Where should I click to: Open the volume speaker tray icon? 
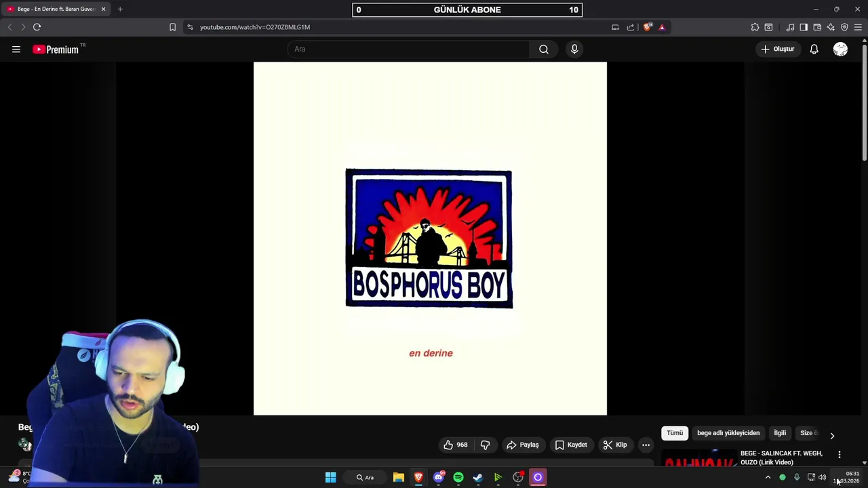[x=823, y=477]
